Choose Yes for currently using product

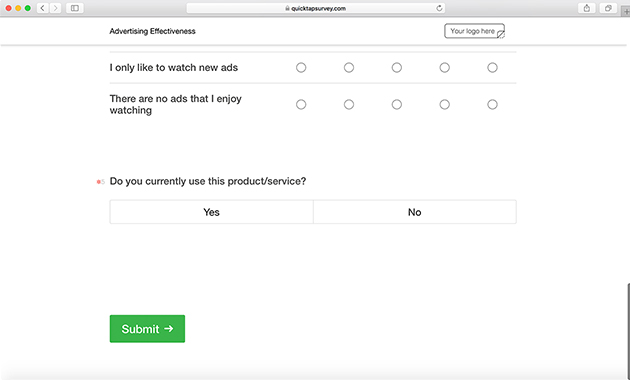[211, 212]
